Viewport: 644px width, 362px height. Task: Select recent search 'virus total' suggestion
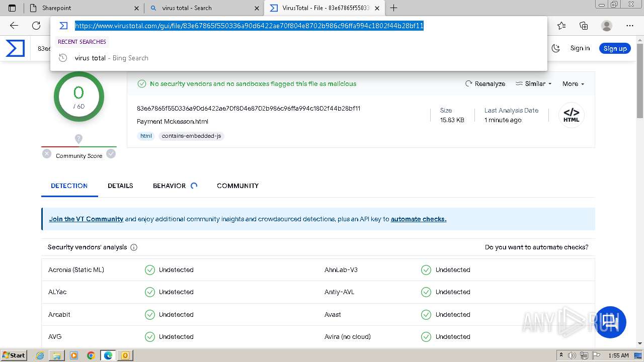pyautogui.click(x=299, y=58)
